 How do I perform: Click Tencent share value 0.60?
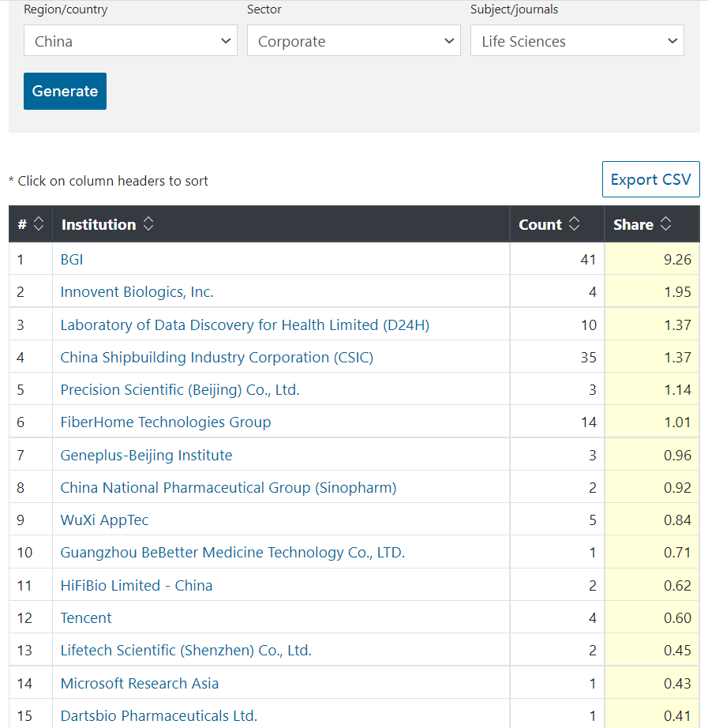pyautogui.click(x=677, y=618)
